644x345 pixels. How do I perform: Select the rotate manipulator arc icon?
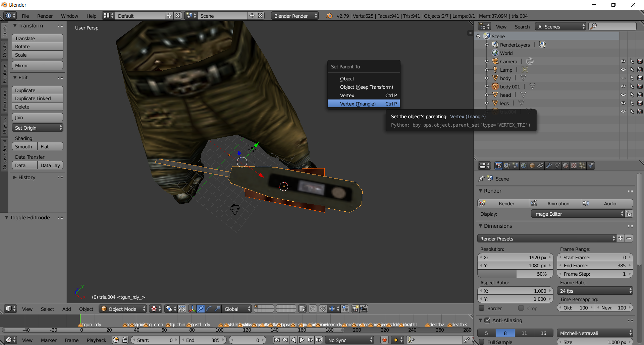pos(209,309)
